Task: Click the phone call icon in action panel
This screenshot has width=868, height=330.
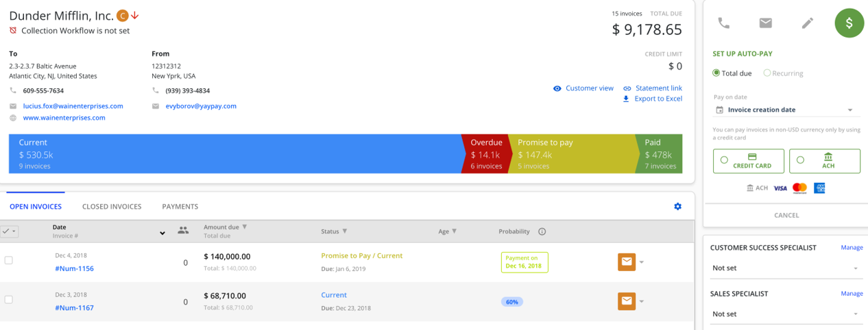Action: coord(723,23)
